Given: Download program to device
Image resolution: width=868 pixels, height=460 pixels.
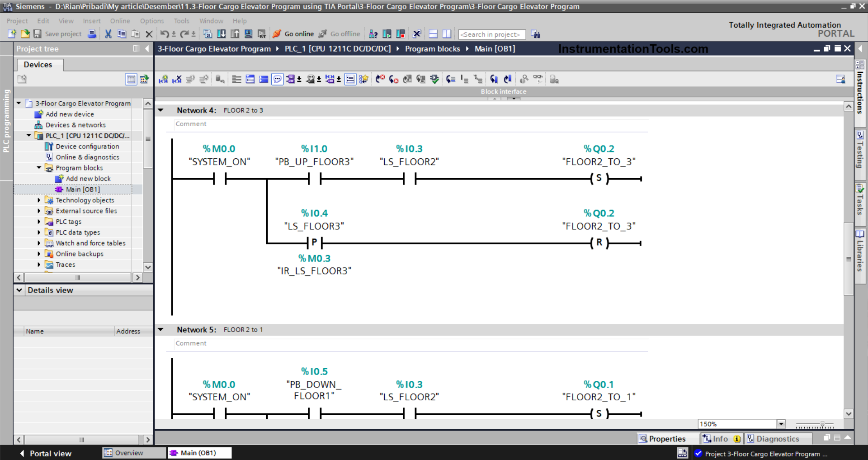Looking at the screenshot, I should pos(221,34).
